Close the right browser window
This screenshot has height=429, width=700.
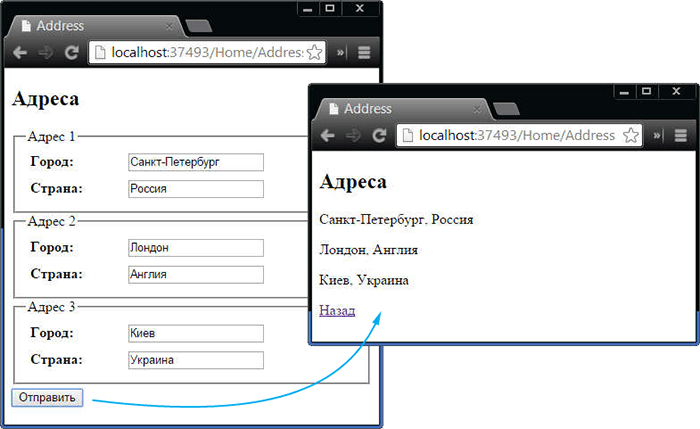coord(676,92)
